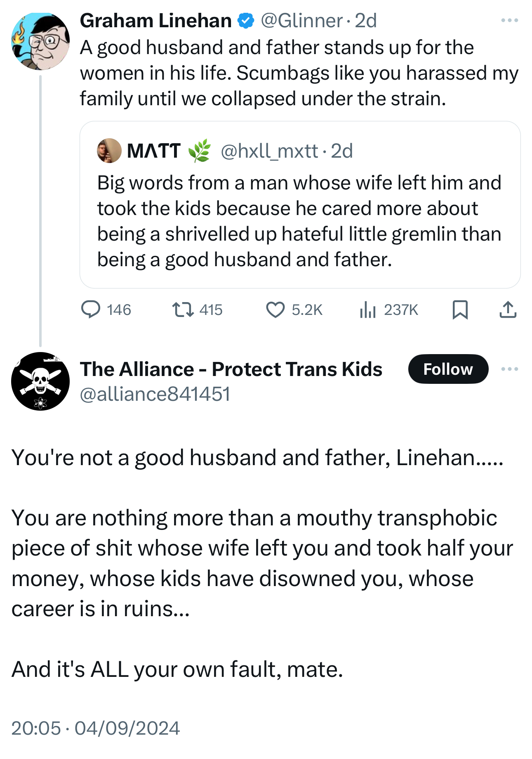Open more options on Graham Linehan's tweet
The width and height of the screenshot is (532, 759).
509,20
